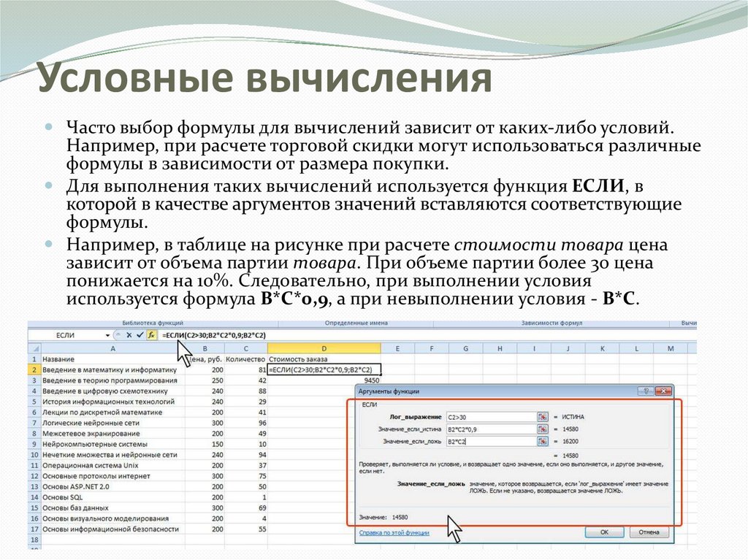Click the Select All corner of the sheet

(x=33, y=349)
